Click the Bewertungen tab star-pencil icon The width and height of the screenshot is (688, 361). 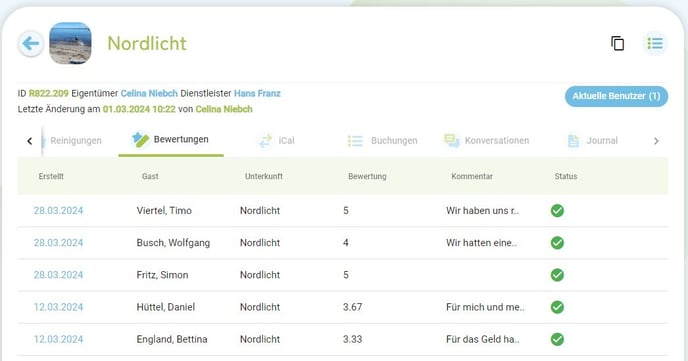click(x=140, y=139)
